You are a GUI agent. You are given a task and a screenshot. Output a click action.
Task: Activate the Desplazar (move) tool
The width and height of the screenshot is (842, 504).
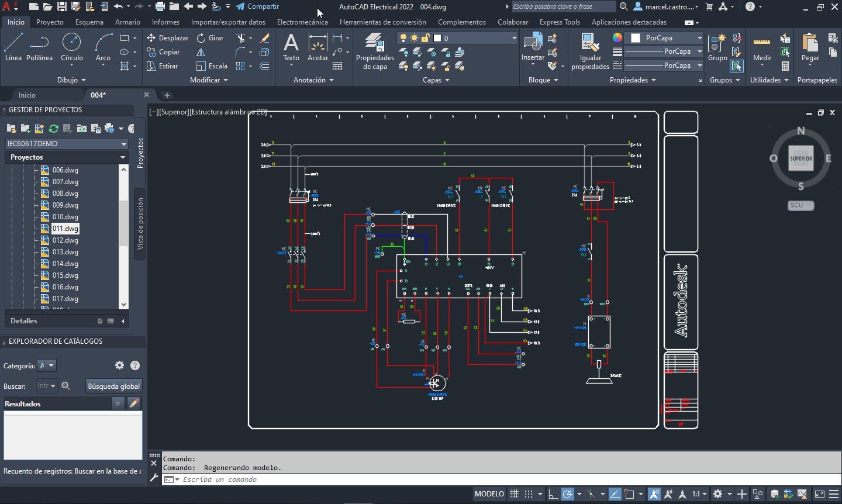pyautogui.click(x=168, y=37)
